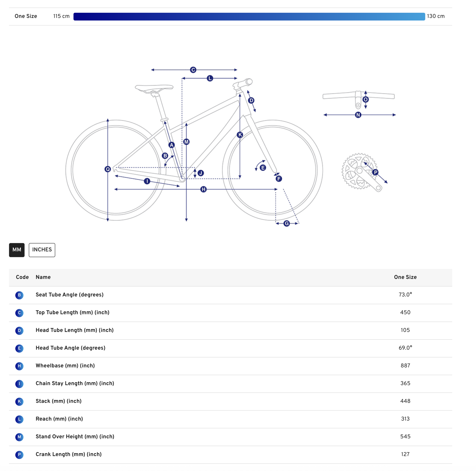This screenshot has width=476, height=471.
Task: Click the One Size column header
Action: click(405, 277)
